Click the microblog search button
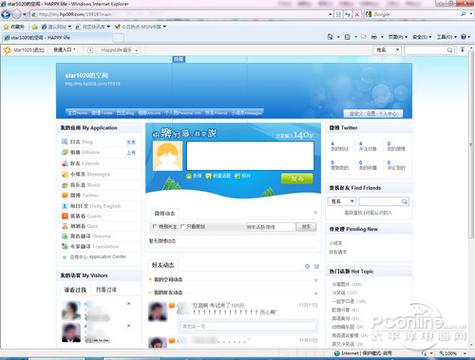 pos(306,227)
